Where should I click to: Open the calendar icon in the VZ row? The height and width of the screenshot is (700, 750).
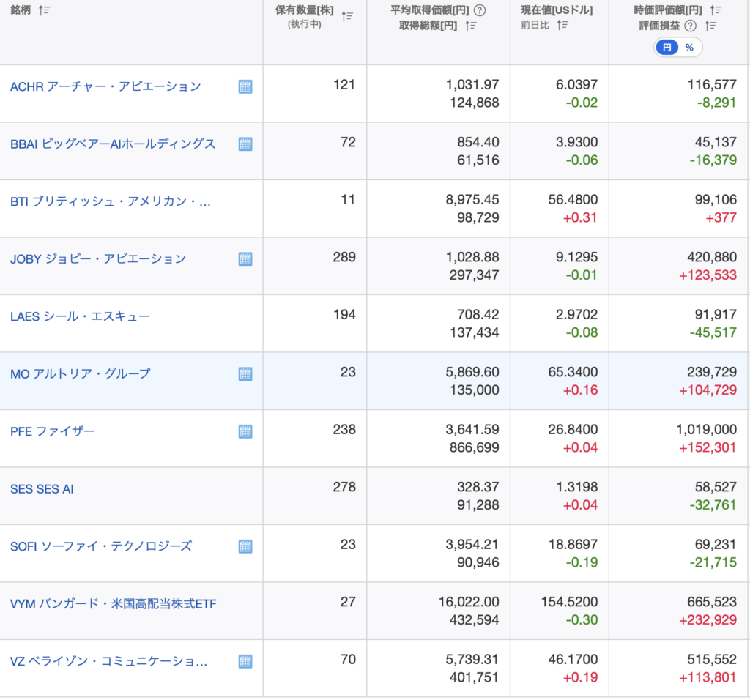(245, 661)
